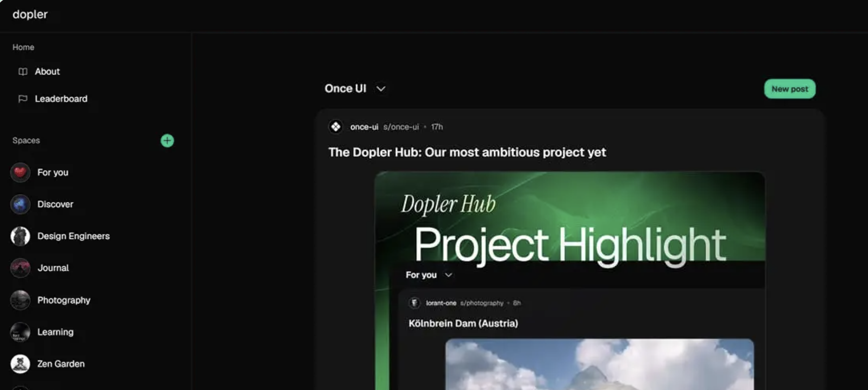Screen dimensions: 868x390
Task: Click the Photography avatar icon
Action: [20, 300]
